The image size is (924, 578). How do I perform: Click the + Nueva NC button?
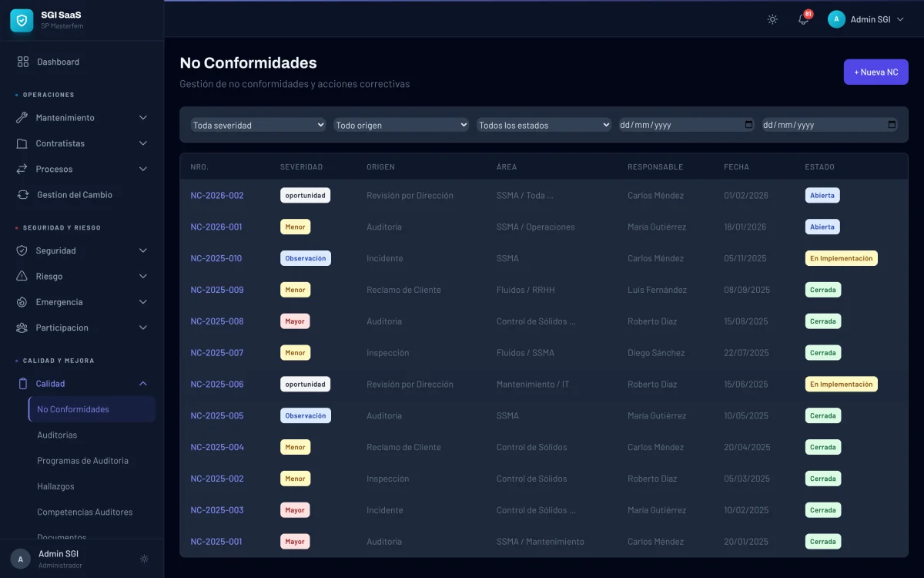pos(875,72)
